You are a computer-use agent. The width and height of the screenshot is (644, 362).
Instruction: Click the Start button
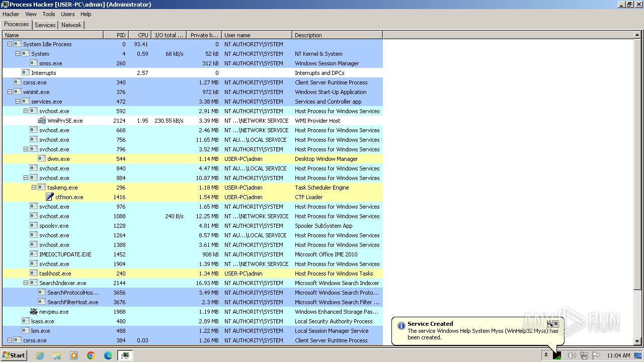point(14,355)
